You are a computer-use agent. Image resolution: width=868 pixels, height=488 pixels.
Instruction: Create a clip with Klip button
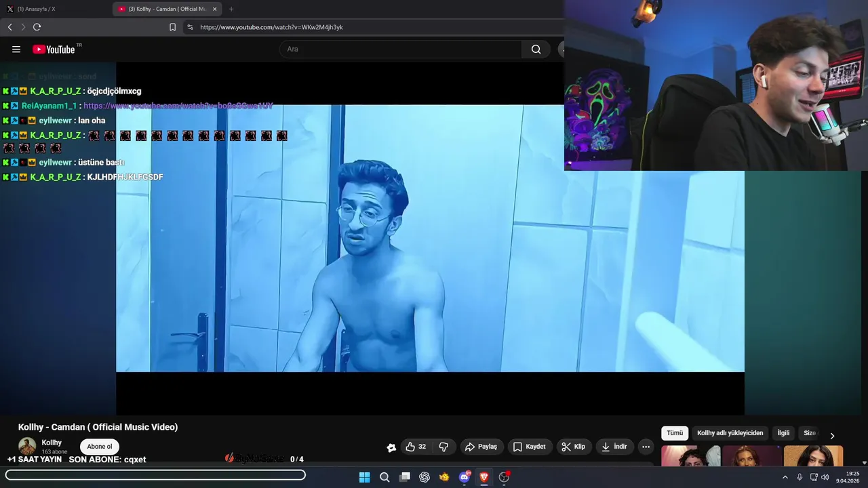click(x=574, y=447)
